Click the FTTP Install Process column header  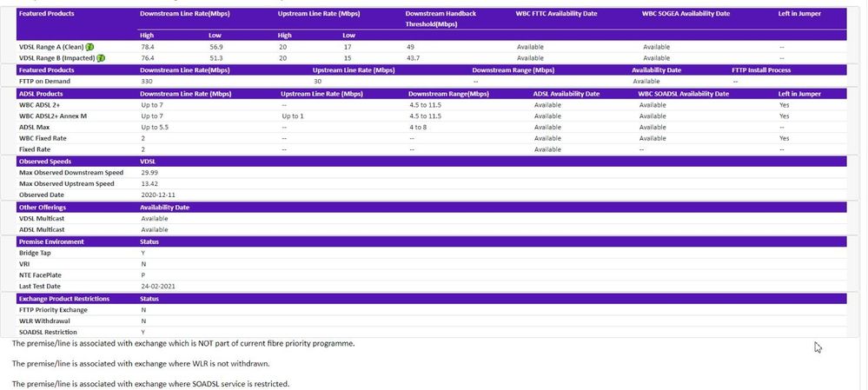pyautogui.click(x=761, y=69)
